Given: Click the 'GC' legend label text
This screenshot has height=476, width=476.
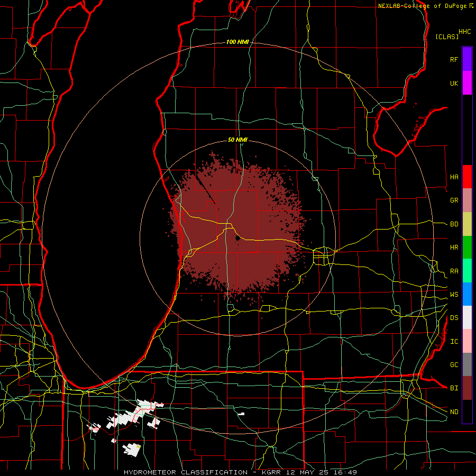Looking at the screenshot, I should coord(454,364).
